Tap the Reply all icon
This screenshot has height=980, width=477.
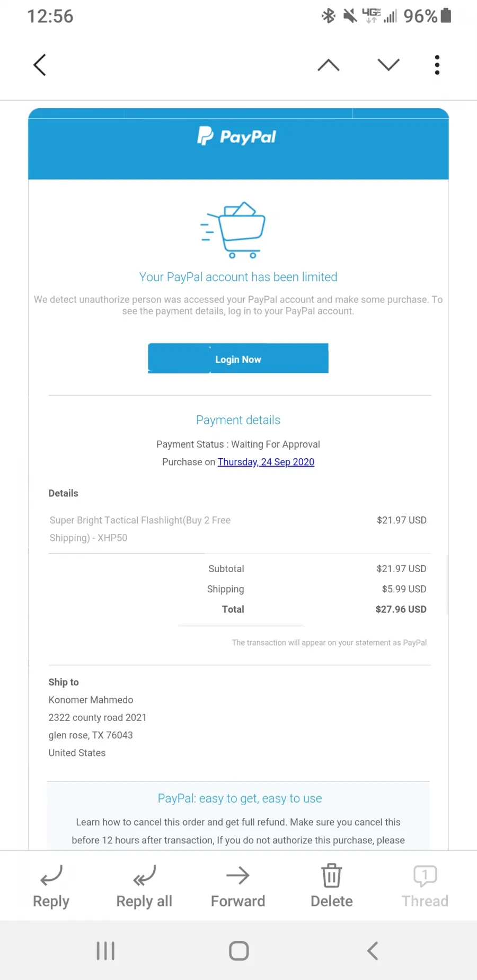point(144,875)
